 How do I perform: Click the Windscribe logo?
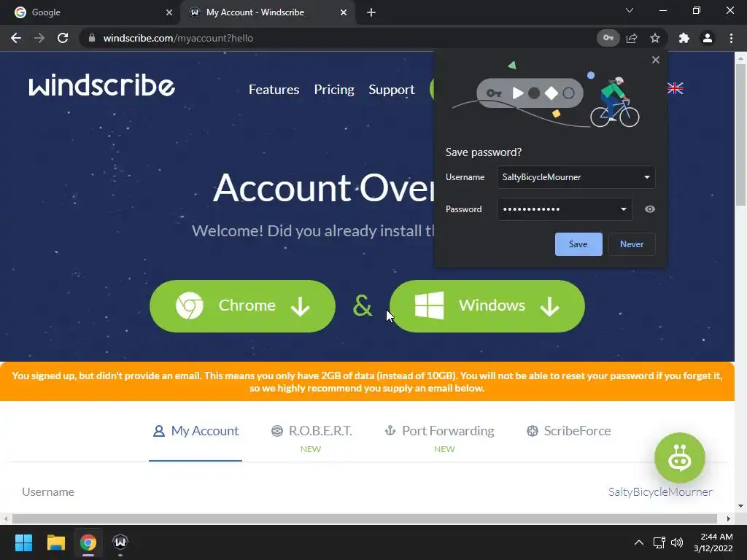pyautogui.click(x=101, y=86)
